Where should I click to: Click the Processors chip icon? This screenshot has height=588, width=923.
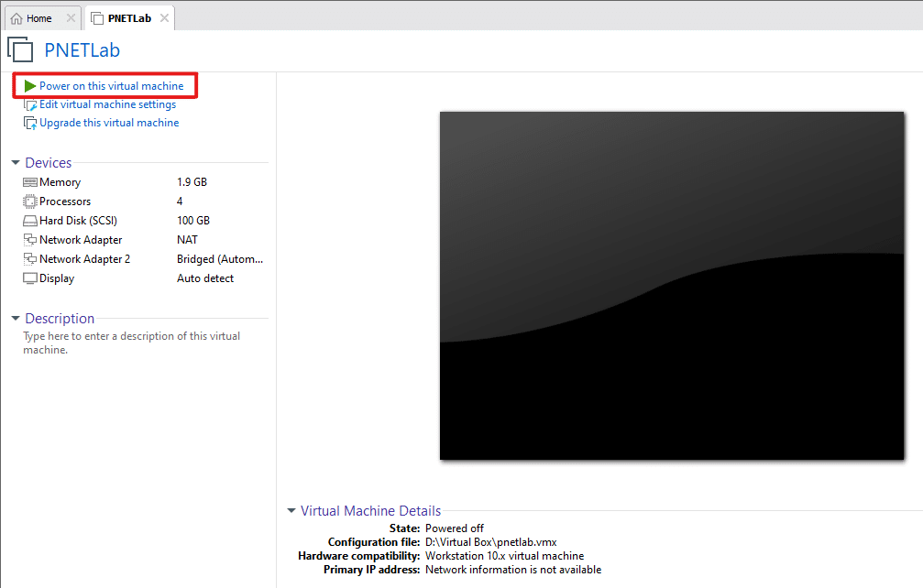tap(30, 201)
